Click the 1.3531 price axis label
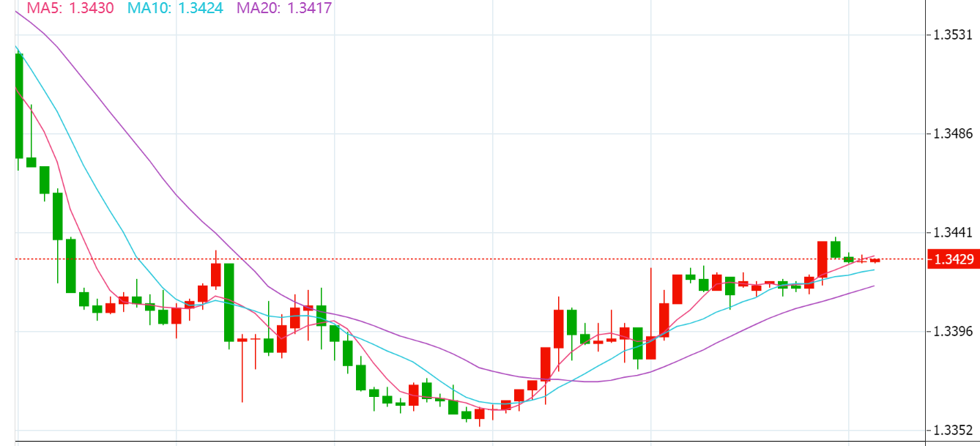 click(x=952, y=34)
